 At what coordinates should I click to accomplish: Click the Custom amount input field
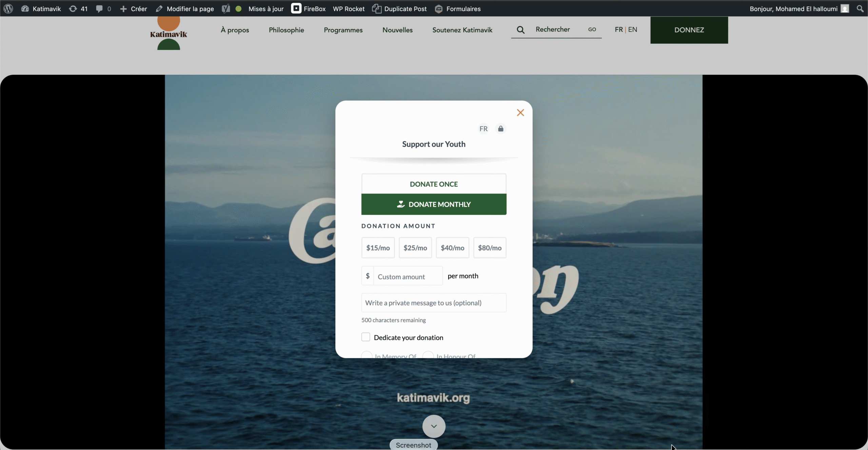pyautogui.click(x=408, y=277)
